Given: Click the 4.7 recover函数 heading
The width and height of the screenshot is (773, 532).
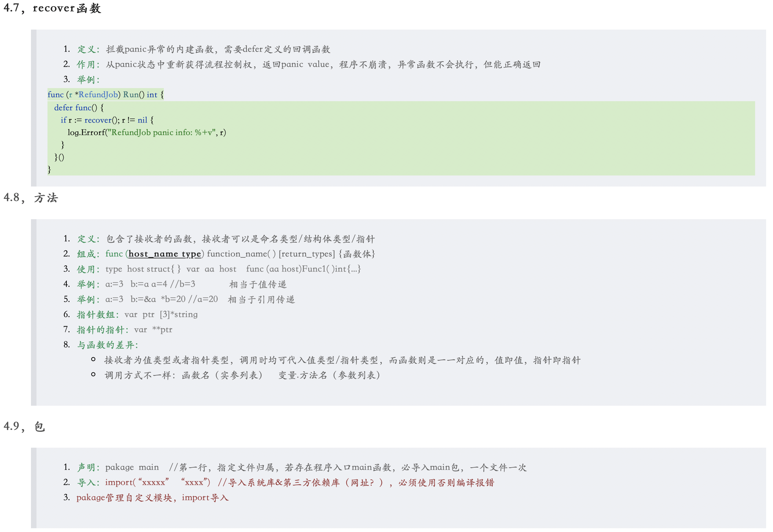Looking at the screenshot, I should 52,8.
